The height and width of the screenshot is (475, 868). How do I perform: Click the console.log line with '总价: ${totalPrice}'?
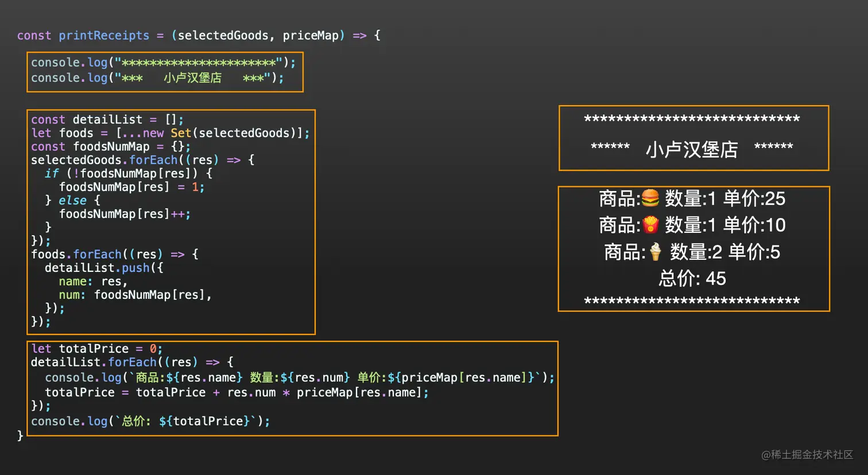[150, 421]
